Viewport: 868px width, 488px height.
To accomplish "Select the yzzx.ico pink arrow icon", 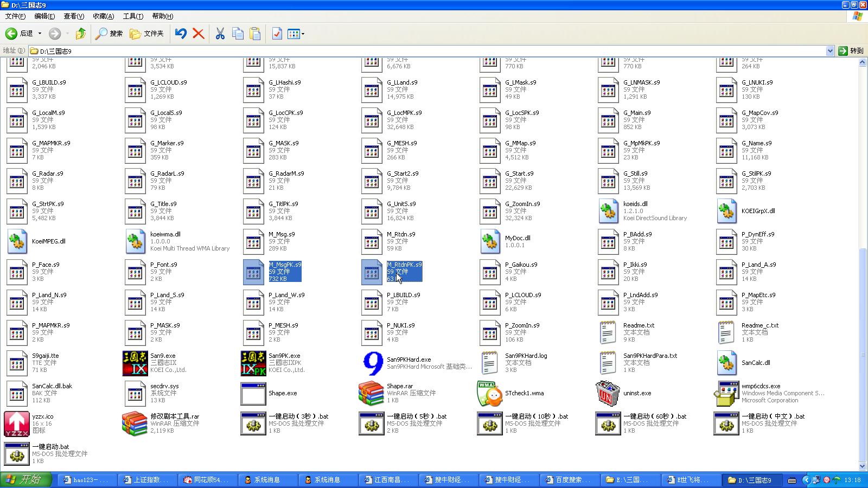I will click(17, 424).
